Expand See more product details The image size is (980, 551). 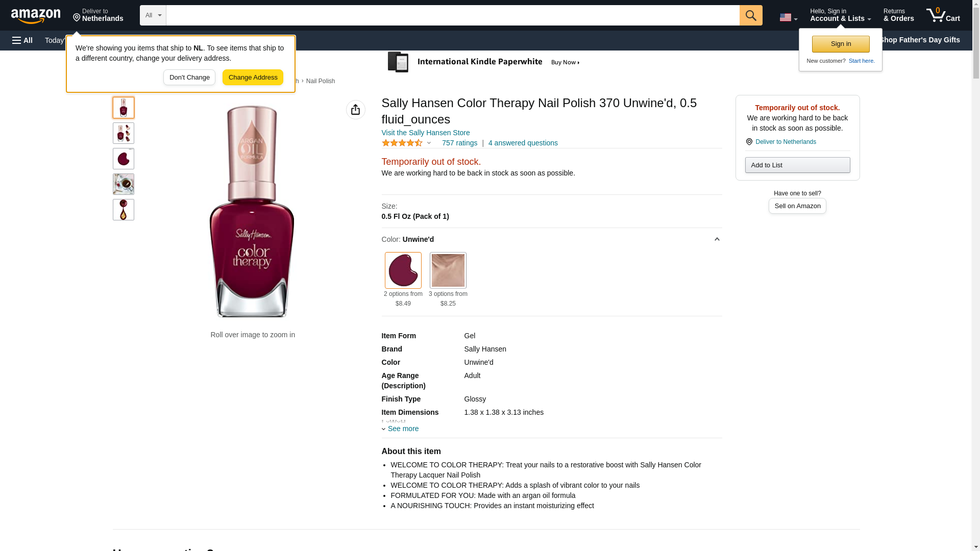402,429
